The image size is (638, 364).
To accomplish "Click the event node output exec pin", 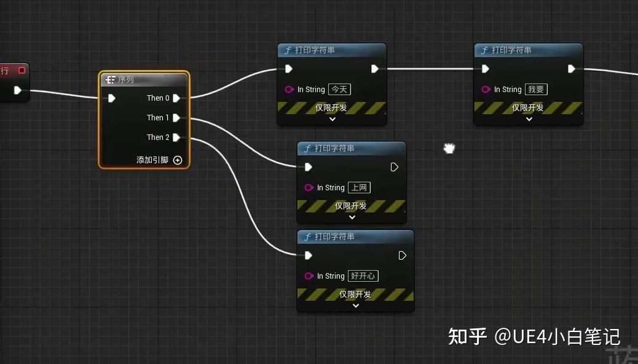I will tap(17, 90).
